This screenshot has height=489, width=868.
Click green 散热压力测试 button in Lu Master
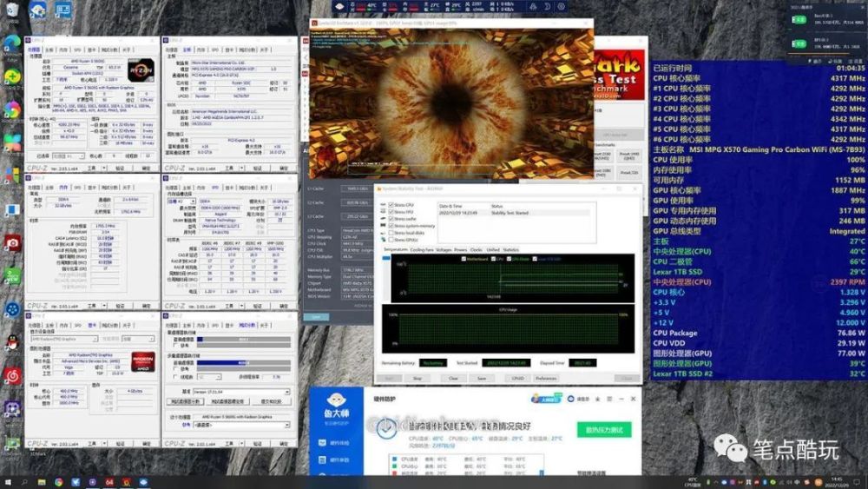pyautogui.click(x=604, y=430)
